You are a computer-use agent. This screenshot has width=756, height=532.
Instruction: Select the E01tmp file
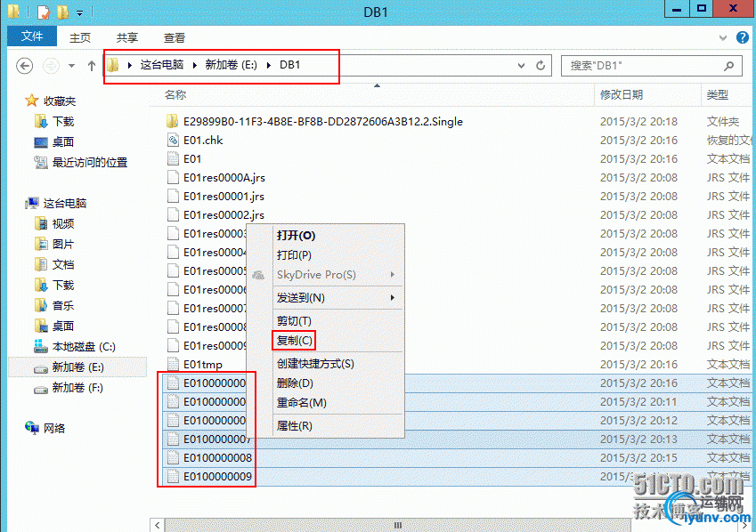(203, 365)
